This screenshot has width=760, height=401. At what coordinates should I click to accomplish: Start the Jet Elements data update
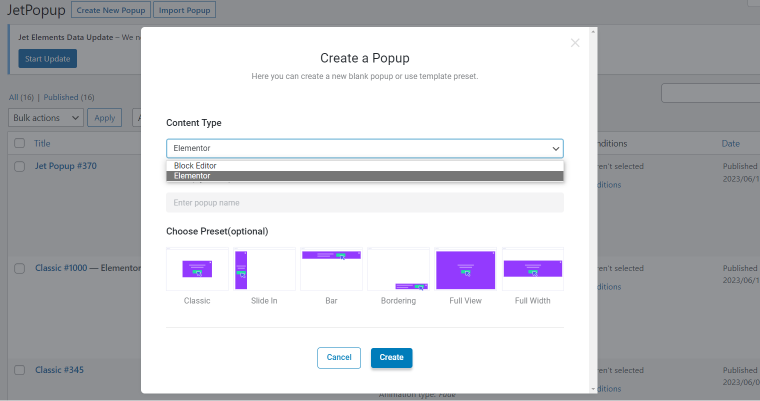(48, 59)
